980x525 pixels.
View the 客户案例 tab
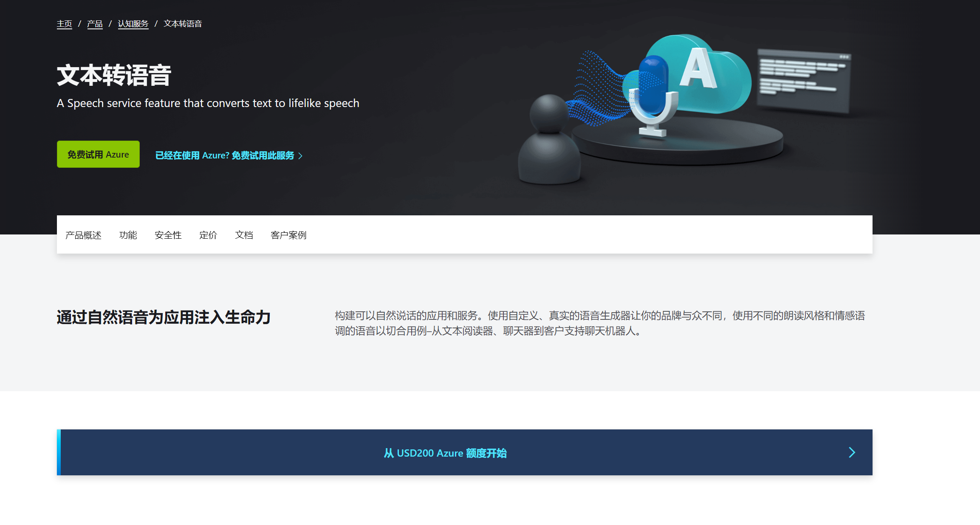288,235
